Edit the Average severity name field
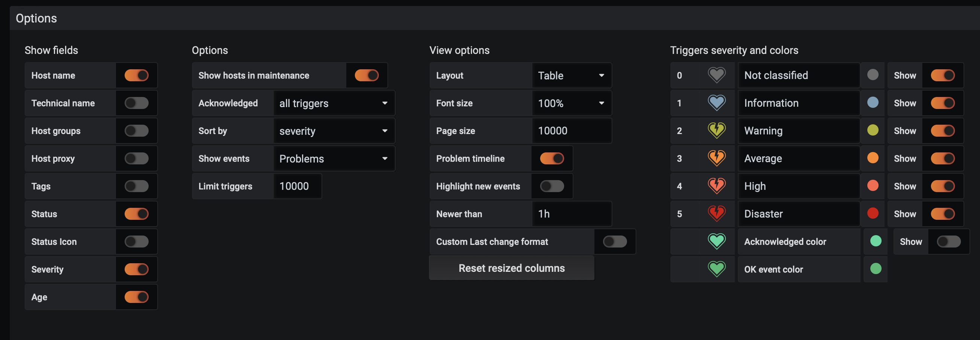 (799, 159)
